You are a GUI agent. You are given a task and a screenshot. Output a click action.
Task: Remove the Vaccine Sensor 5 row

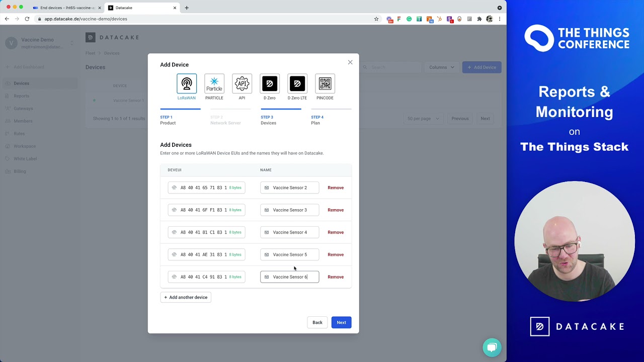336,254
